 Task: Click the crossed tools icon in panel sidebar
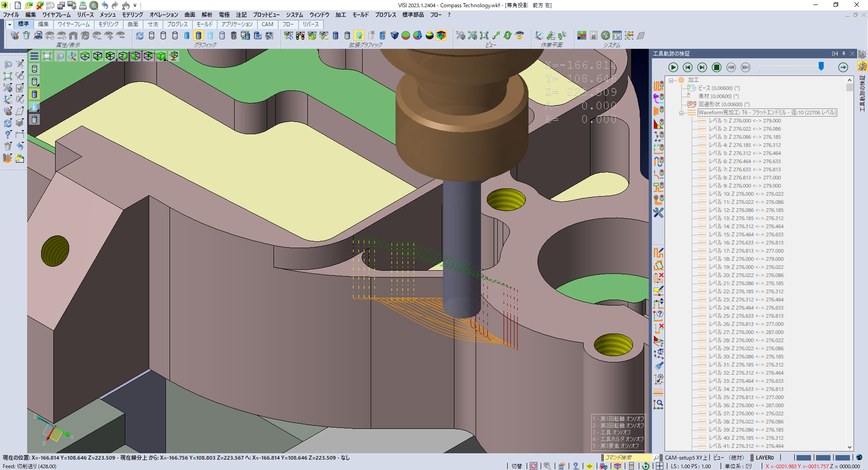coord(659,212)
